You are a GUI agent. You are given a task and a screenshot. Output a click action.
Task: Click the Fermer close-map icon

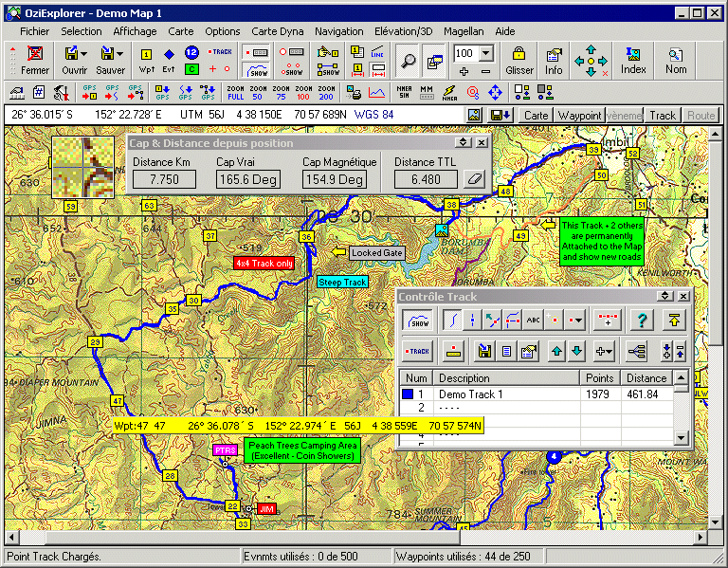(35, 54)
